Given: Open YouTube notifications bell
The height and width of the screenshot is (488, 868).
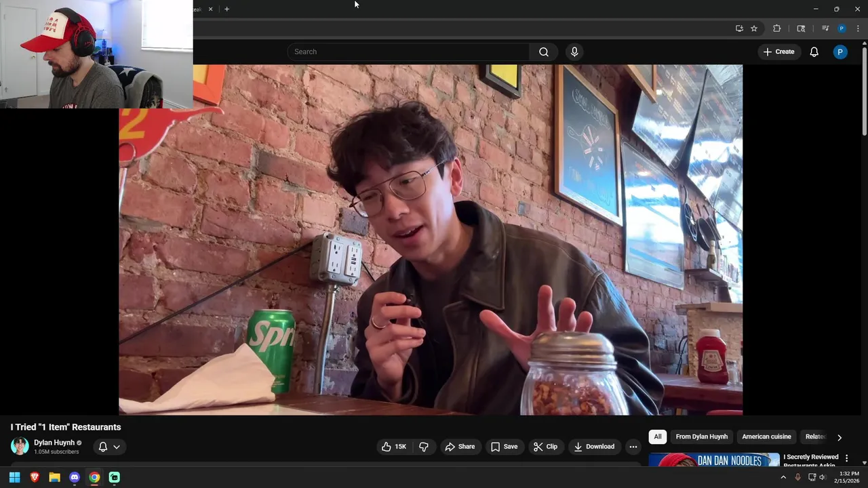Looking at the screenshot, I should coord(814,52).
